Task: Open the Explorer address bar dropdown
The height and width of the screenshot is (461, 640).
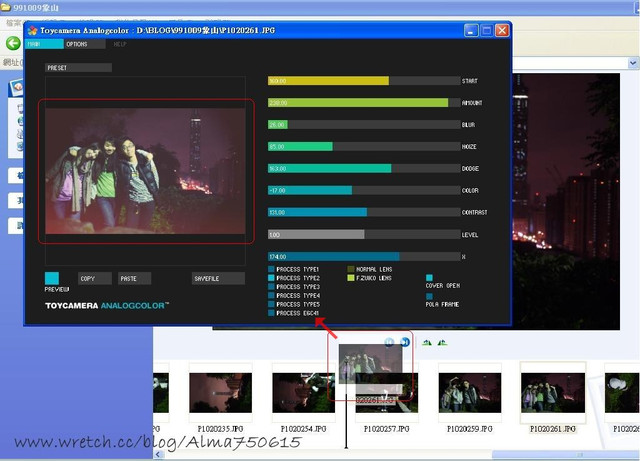Action: point(633,63)
